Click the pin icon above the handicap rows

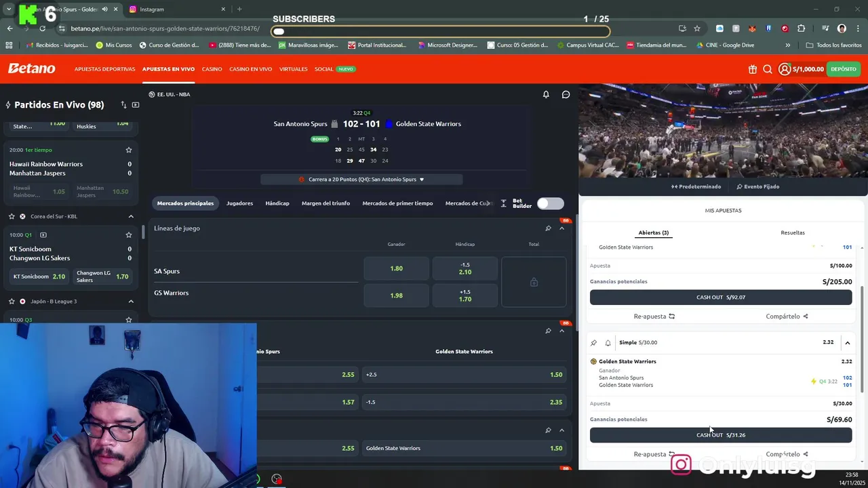(548, 331)
